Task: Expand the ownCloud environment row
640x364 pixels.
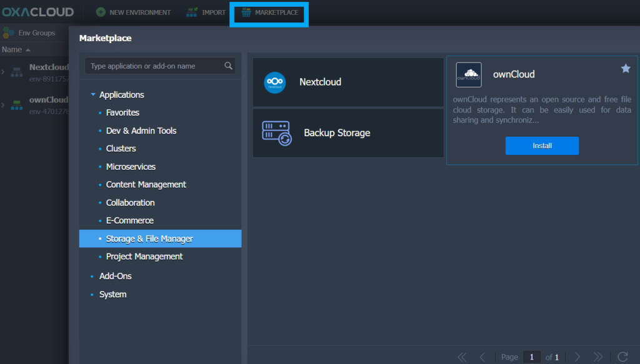Action: [x=3, y=105]
